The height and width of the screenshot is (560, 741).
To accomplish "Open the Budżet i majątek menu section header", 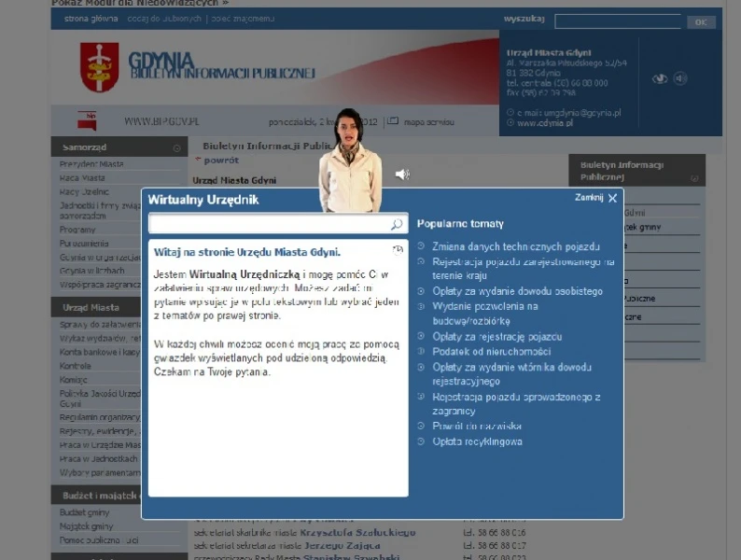I will click(96, 496).
